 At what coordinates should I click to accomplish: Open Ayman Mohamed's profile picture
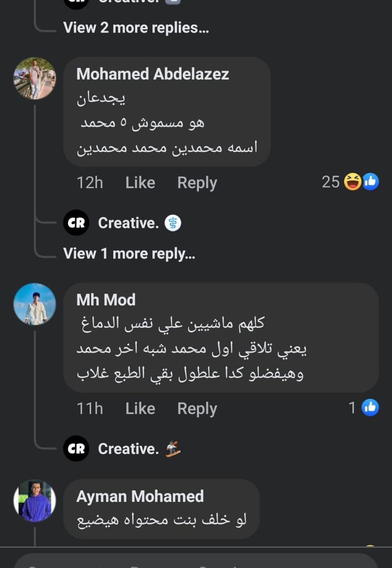click(x=35, y=501)
